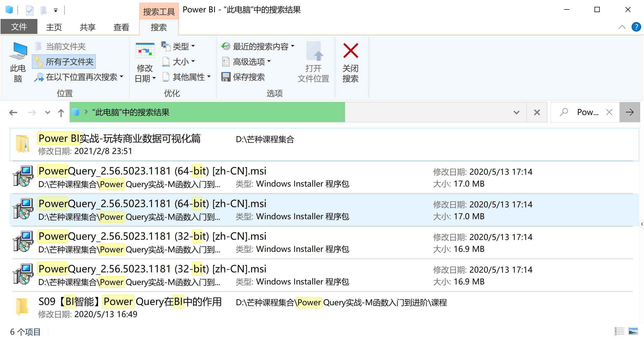Click the search go arrow button

pyautogui.click(x=630, y=112)
